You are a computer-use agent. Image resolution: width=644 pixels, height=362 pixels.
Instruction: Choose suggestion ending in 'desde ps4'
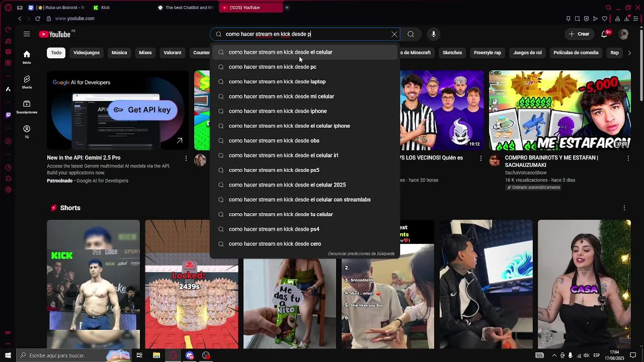pos(304,229)
